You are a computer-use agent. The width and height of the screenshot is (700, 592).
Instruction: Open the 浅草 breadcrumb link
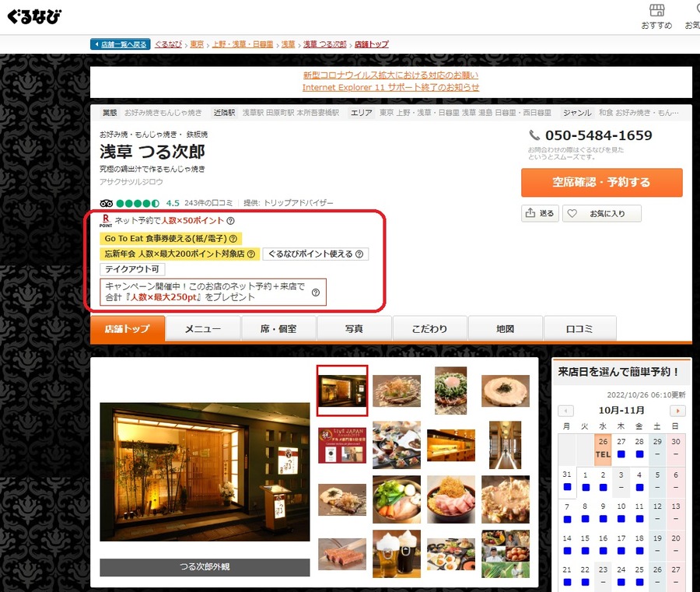(288, 44)
